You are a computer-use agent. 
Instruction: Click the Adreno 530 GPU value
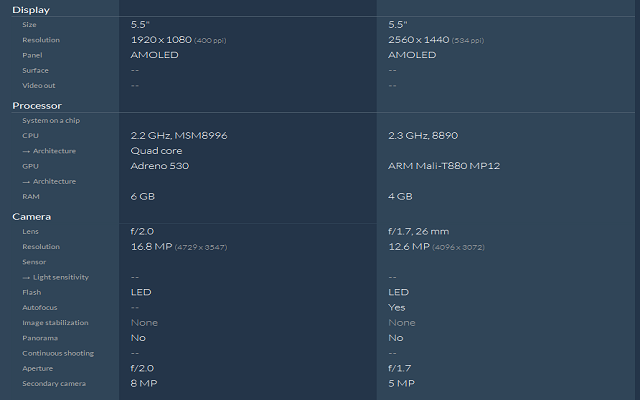point(160,166)
